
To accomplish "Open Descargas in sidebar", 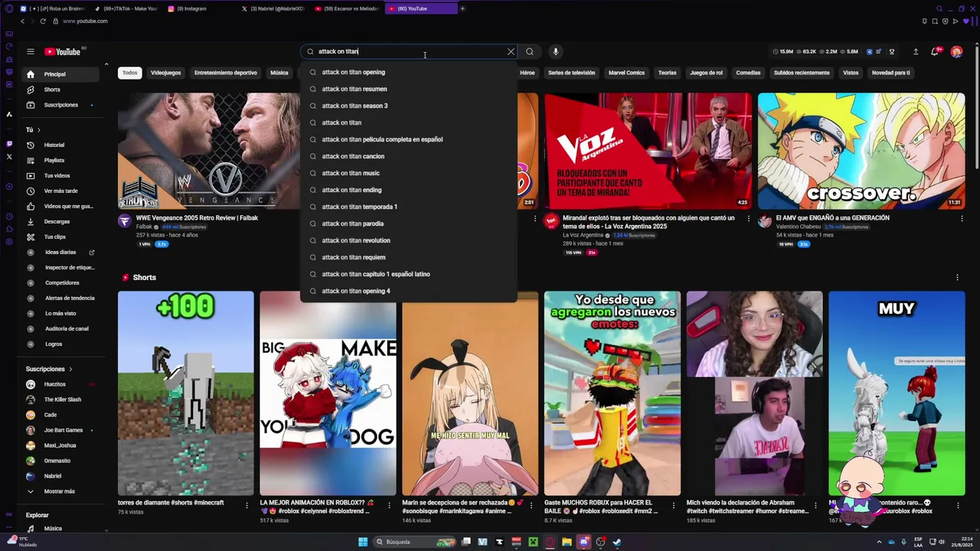I will pyautogui.click(x=61, y=221).
